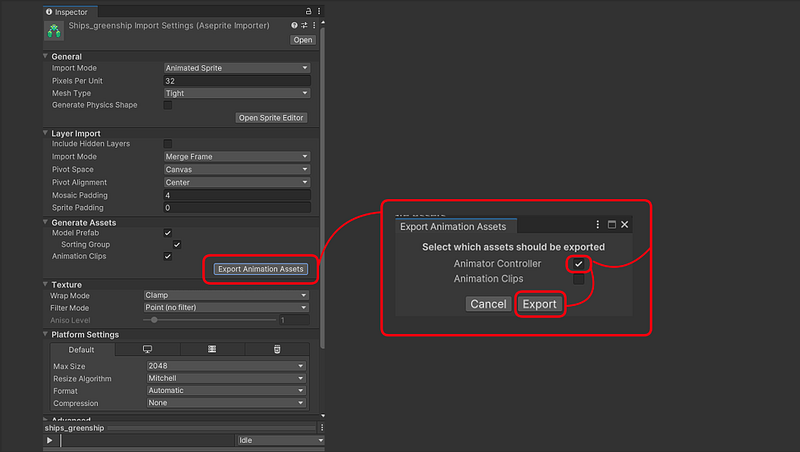Uncheck the Sorting Group checkbox
The width and height of the screenshot is (800, 452).
click(x=177, y=244)
